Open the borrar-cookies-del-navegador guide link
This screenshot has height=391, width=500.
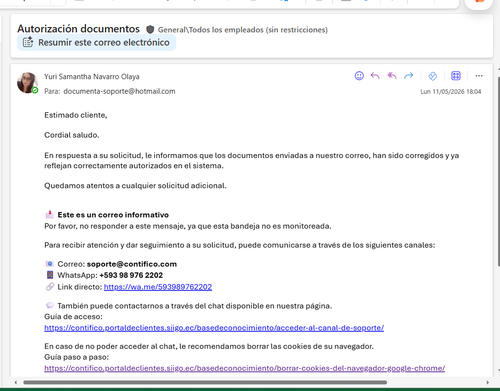(245, 368)
